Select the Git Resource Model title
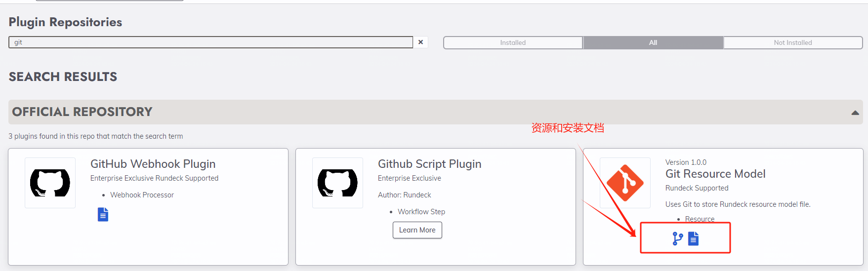 coord(715,174)
